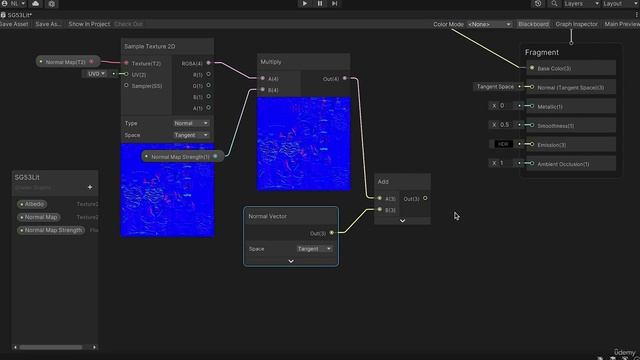The height and width of the screenshot is (360, 640).
Task: Open the cloud services icon
Action: pyautogui.click(x=36, y=4)
